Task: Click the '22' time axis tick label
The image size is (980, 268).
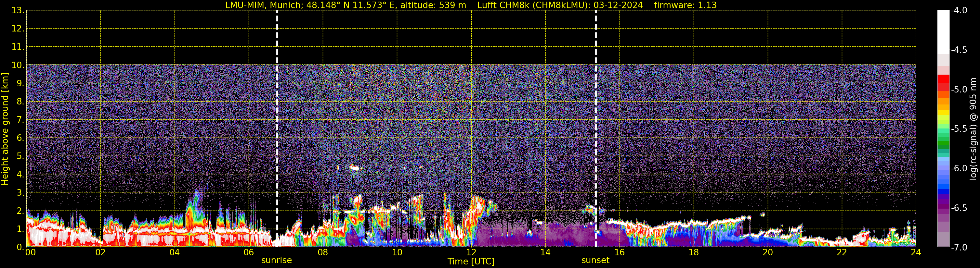Action: point(842,253)
